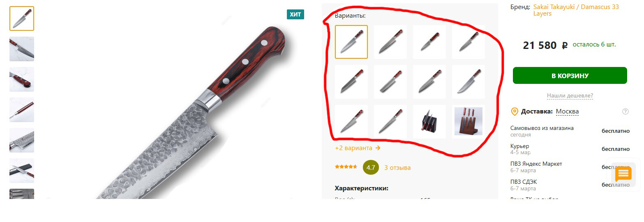Show gallery thumbnail with knife on black box
Image resolution: width=644 pixels, height=222 pixels.
point(22,171)
